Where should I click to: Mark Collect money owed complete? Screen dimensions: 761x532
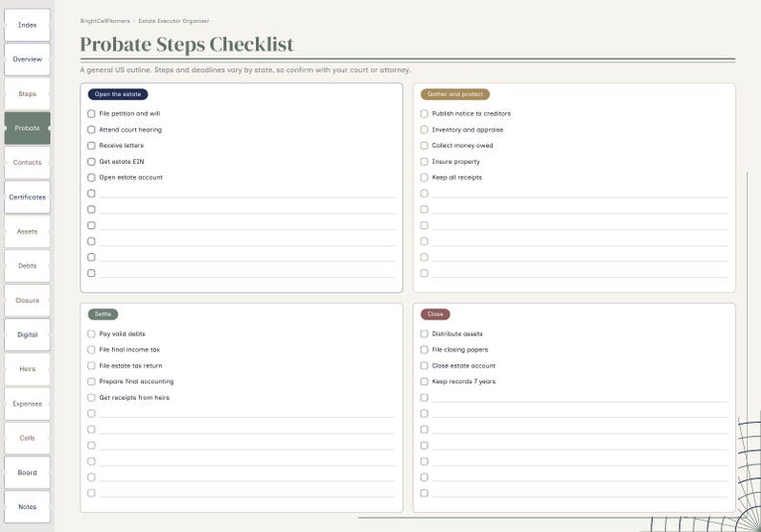tap(425, 146)
